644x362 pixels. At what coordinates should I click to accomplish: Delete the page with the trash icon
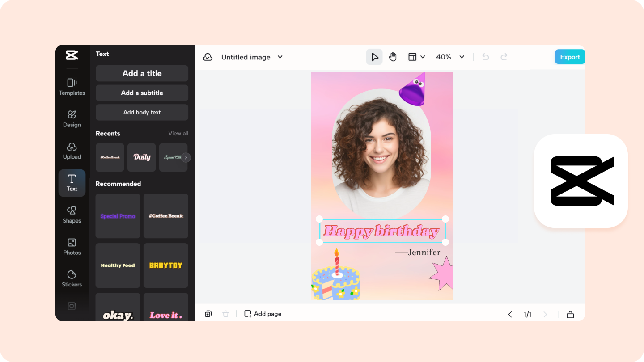[226, 314]
